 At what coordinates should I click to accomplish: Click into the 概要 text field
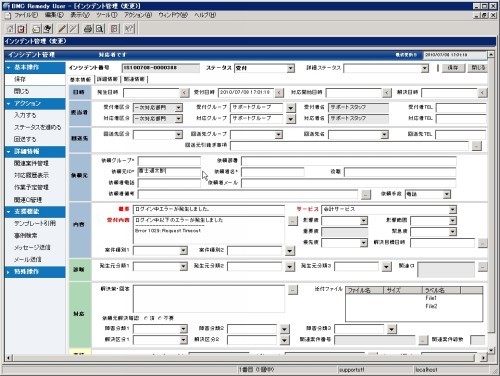pos(209,209)
